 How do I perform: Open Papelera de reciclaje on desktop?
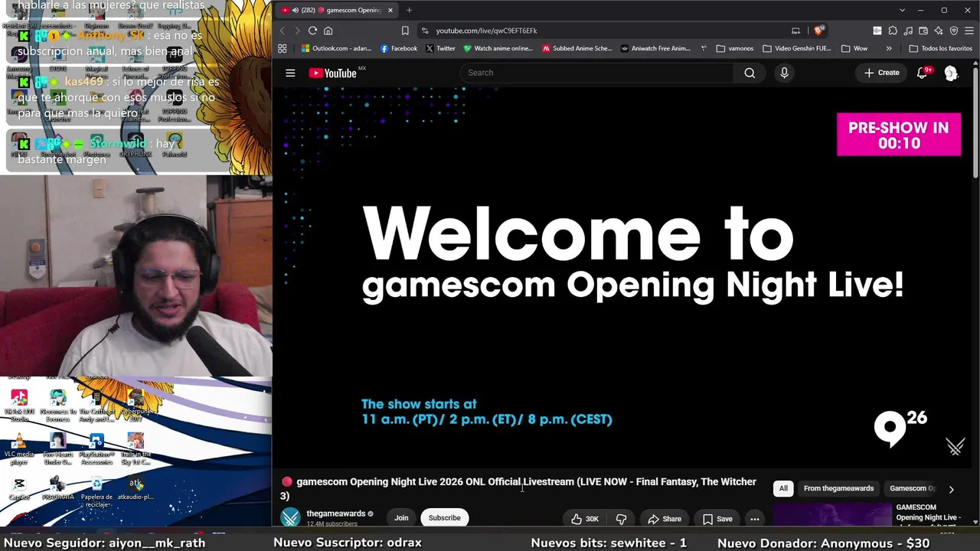[x=96, y=492]
